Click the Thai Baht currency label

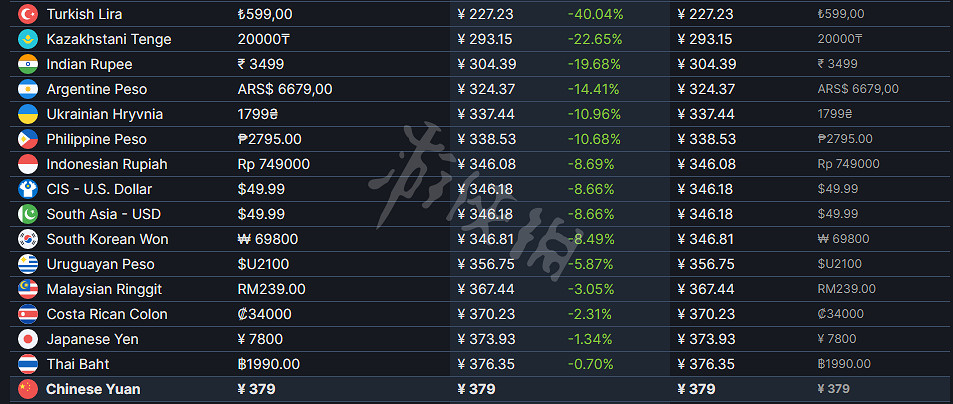click(78, 364)
